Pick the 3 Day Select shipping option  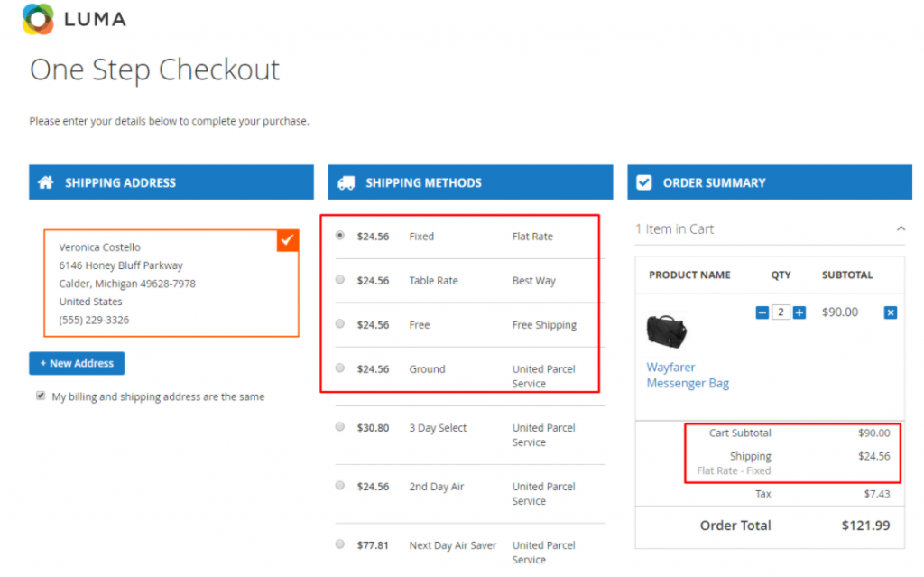(x=340, y=427)
